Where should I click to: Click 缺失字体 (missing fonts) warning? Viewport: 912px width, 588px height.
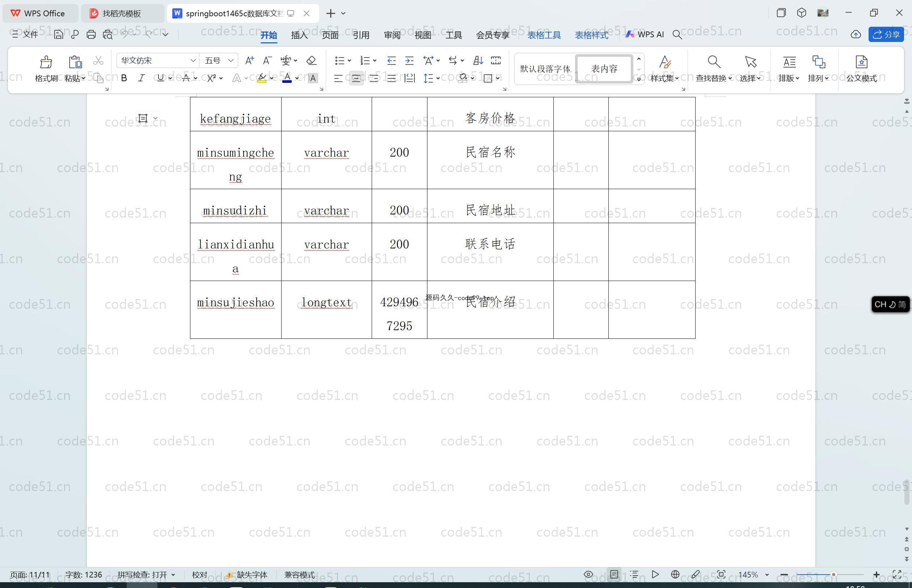(x=247, y=575)
